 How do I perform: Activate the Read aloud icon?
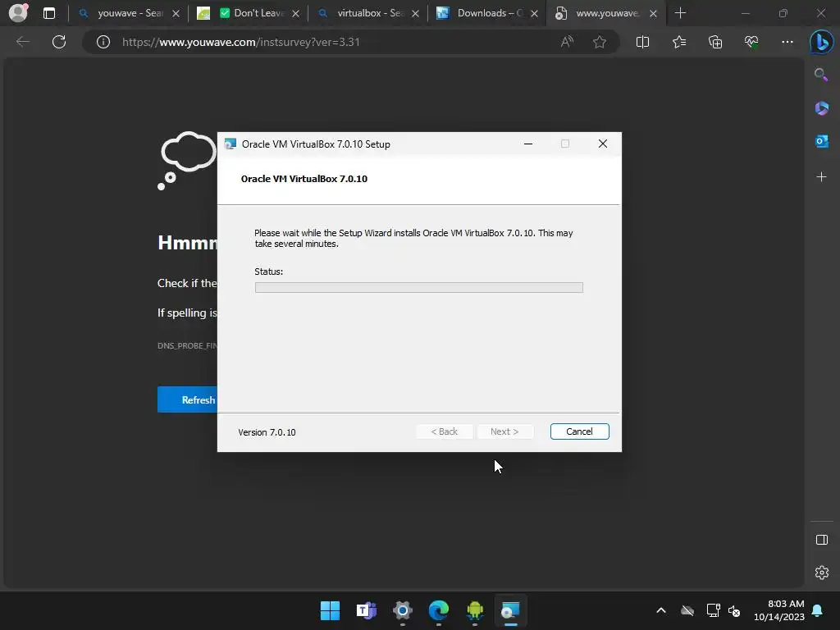(x=567, y=42)
